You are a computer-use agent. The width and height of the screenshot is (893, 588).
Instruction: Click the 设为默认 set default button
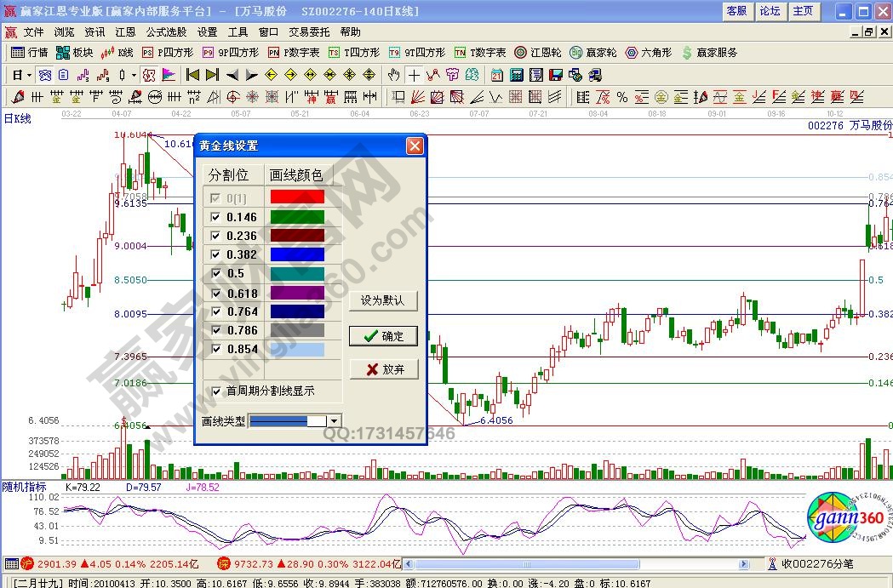(x=383, y=300)
